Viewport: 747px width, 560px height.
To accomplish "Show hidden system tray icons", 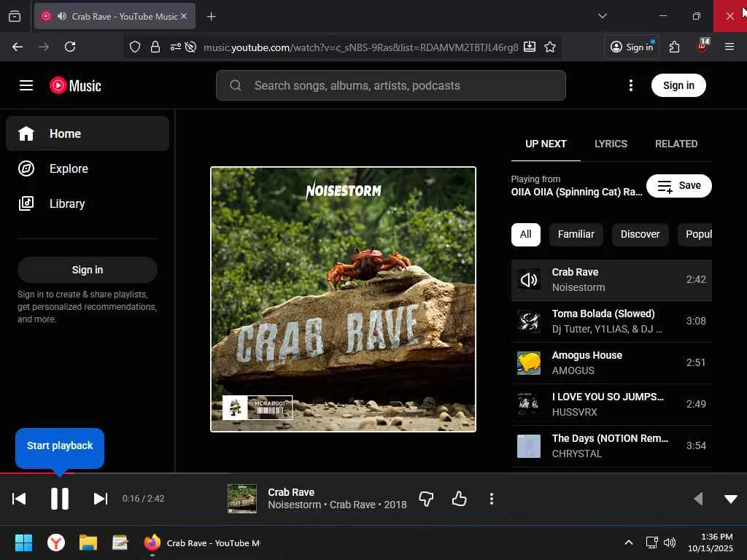I will [629, 542].
